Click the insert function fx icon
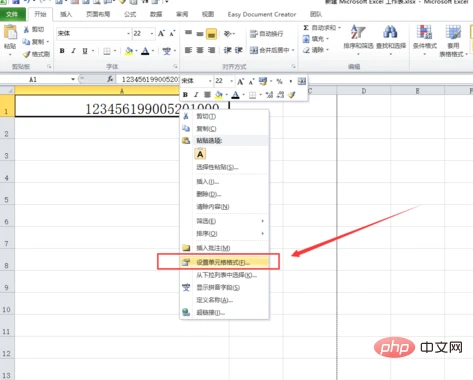Viewport: 473px width, 380px height. coord(110,79)
